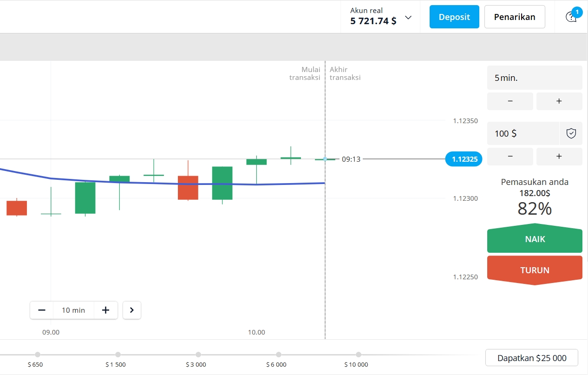Decrease trade amount with minus stepper

point(510,157)
